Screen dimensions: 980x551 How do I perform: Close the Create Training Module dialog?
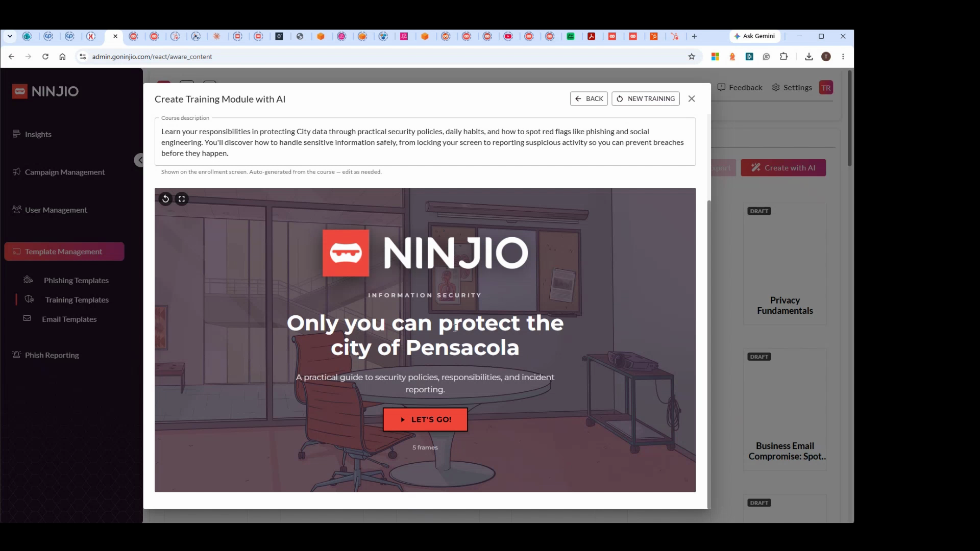pos(692,99)
